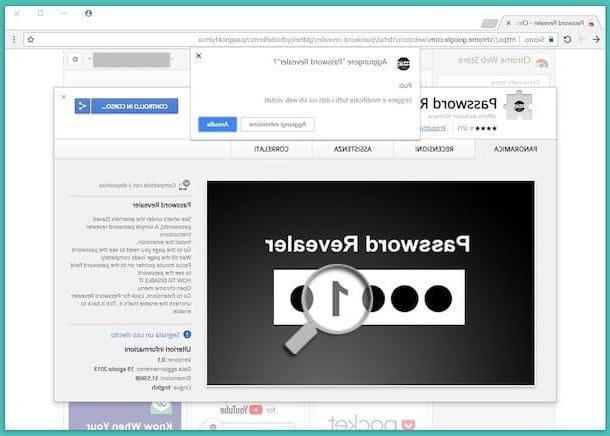Switch to the RECENSIONI tab
610x436 pixels.
(434, 149)
